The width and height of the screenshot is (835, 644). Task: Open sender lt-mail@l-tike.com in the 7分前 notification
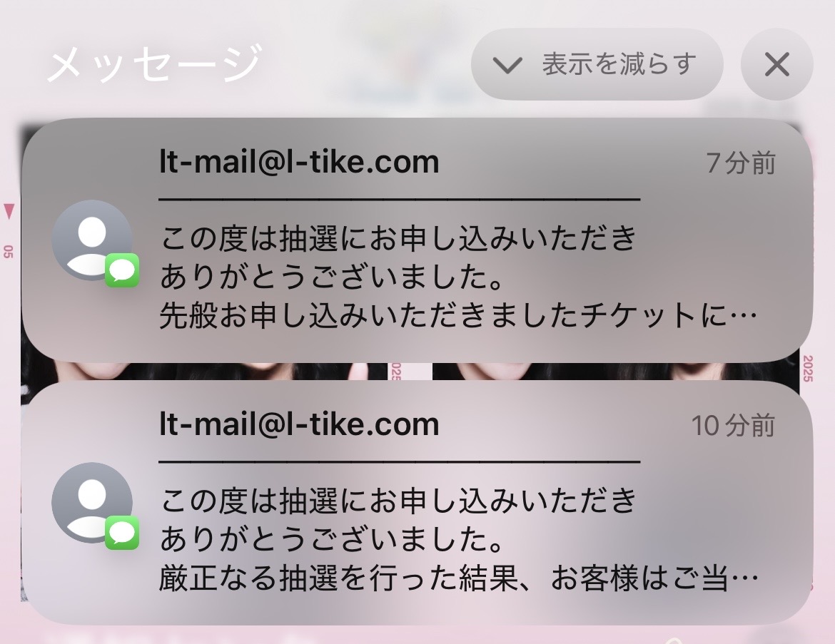coord(299,162)
